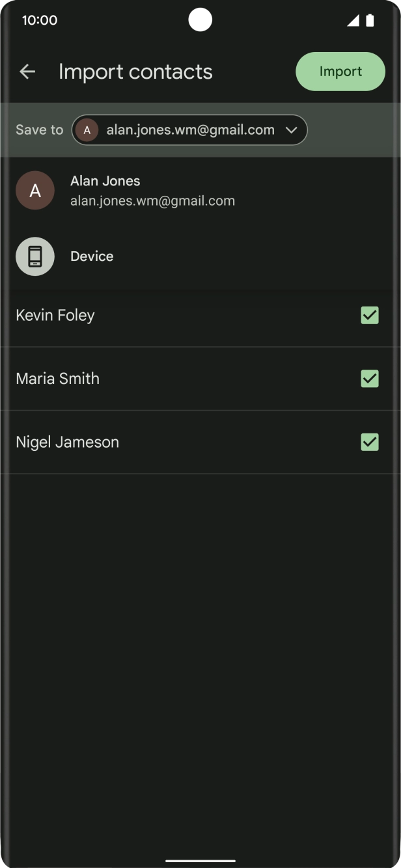Select the Device storage option
The image size is (401, 868).
pos(92,256)
